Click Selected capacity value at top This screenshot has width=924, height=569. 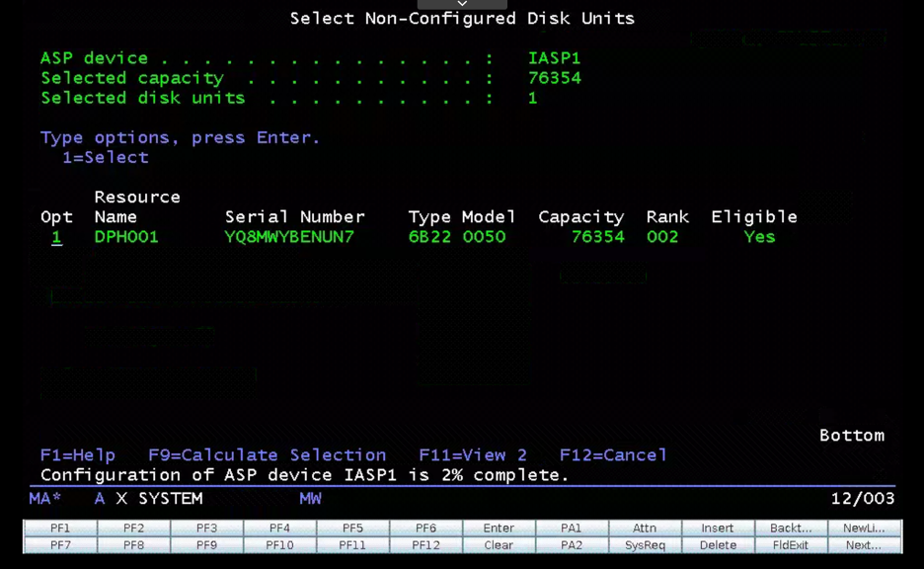(555, 78)
